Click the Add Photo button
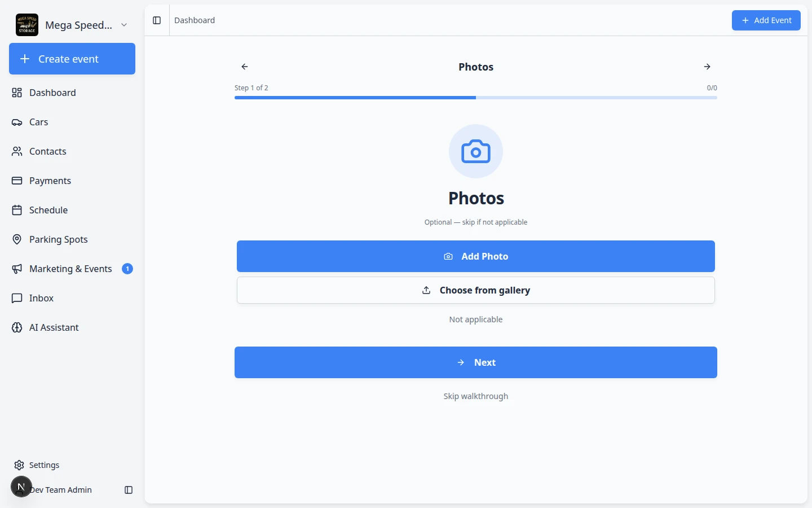Screen dimensions: 812x508 [x=476, y=256]
